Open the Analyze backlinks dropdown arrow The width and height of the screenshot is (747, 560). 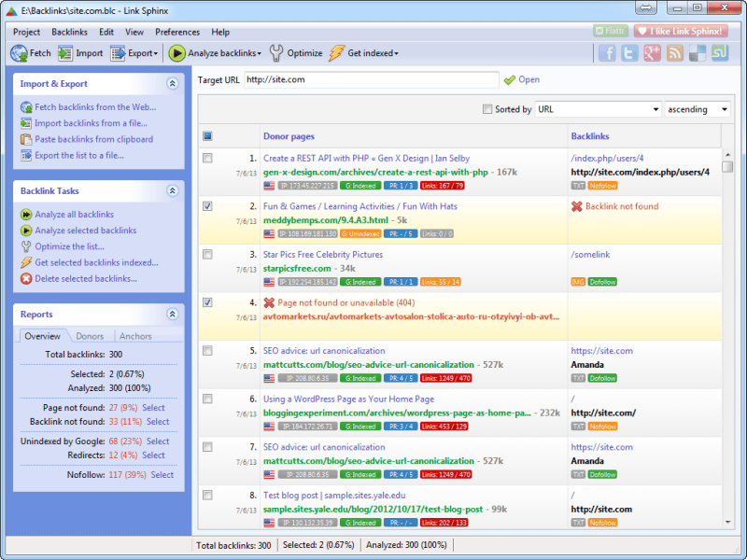260,54
